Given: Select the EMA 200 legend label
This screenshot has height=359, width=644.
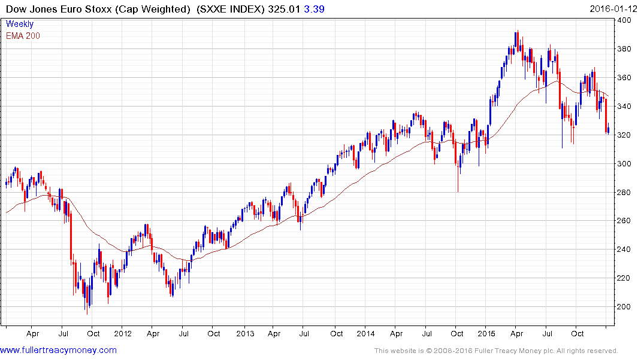Looking at the screenshot, I should tap(23, 36).
